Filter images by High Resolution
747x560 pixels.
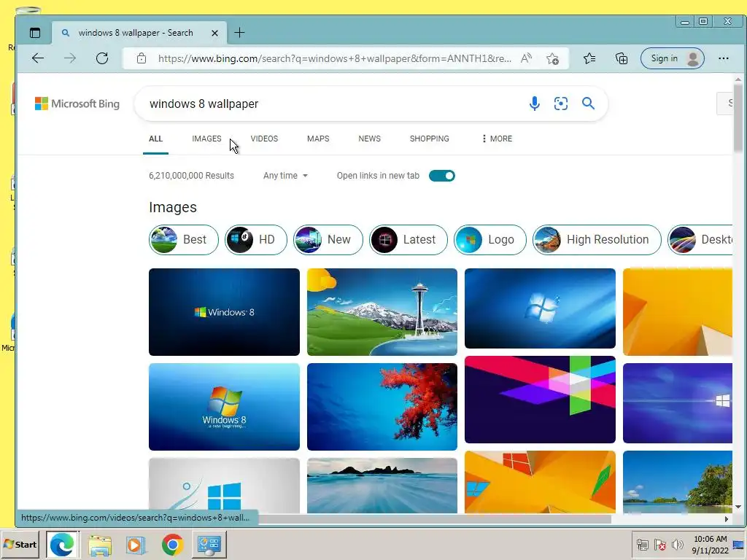tap(597, 239)
